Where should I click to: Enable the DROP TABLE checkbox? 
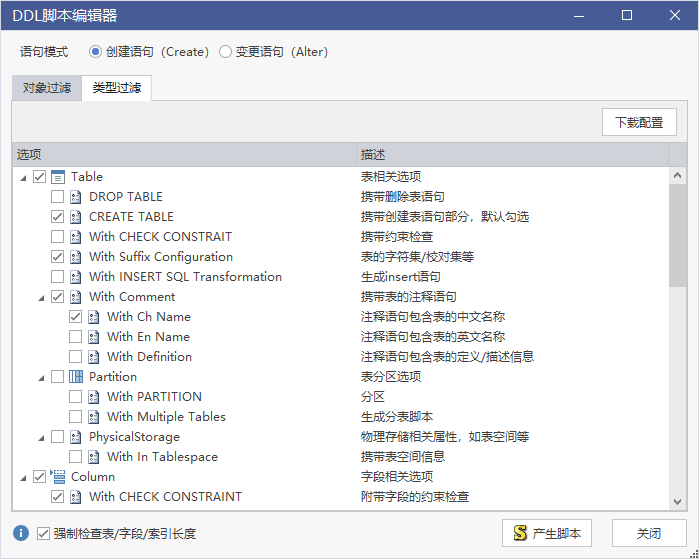(x=58, y=197)
